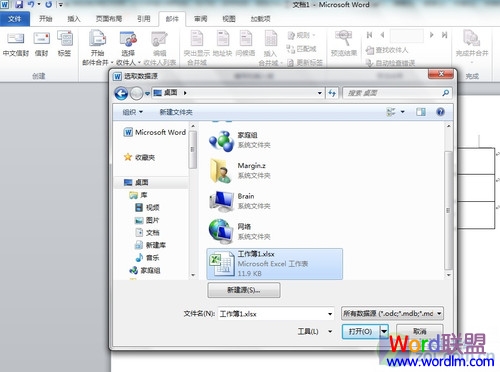Switch to the References (引用) tab
Screen dimensions: 500x372
pyautogui.click(x=144, y=19)
